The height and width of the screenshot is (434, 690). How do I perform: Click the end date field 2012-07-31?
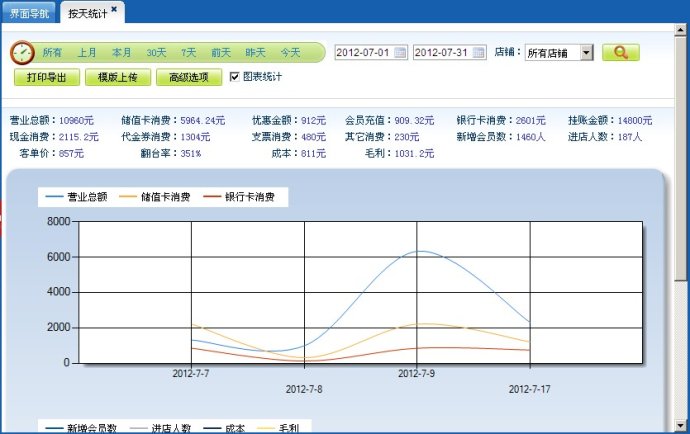(x=441, y=52)
